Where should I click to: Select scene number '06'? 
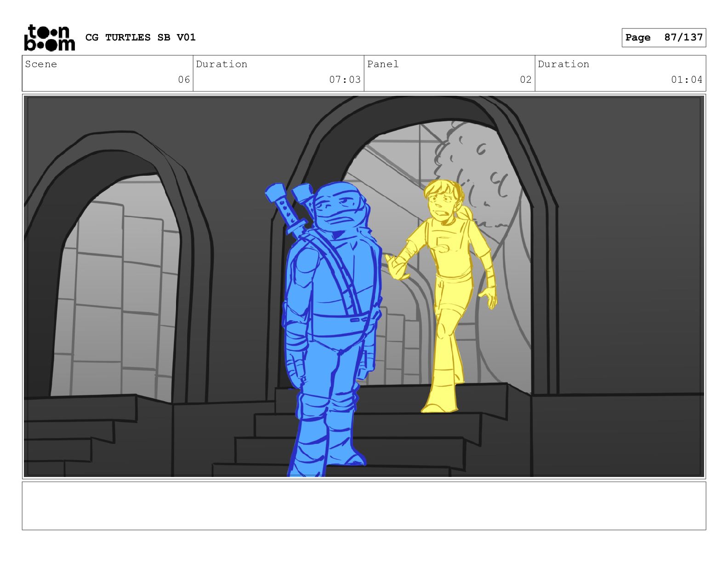tap(184, 80)
